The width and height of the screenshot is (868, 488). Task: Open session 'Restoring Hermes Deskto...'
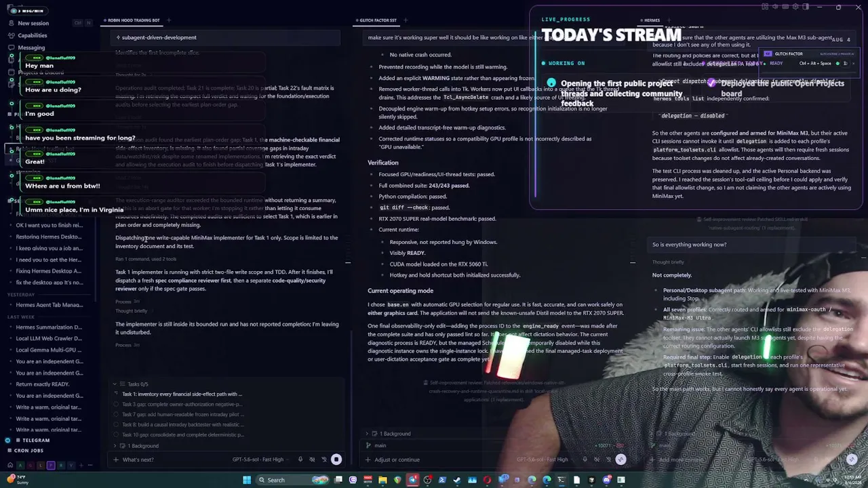point(49,237)
